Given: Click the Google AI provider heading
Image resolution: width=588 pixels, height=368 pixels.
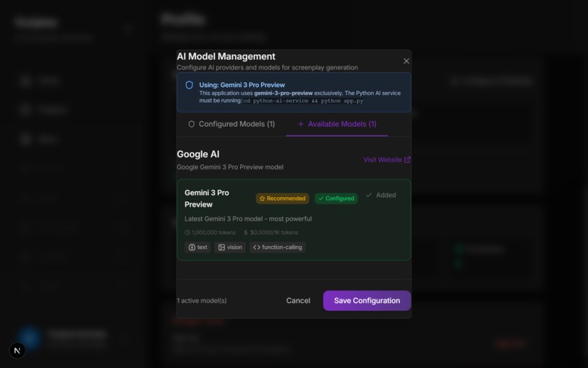Looking at the screenshot, I should point(198,154).
